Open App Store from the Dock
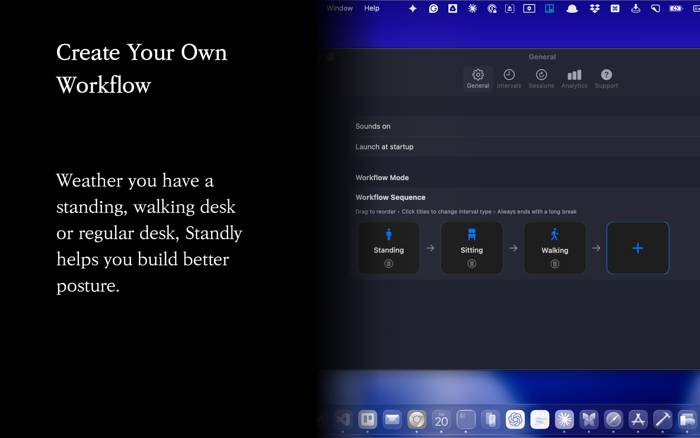The width and height of the screenshot is (700, 438). 638,420
